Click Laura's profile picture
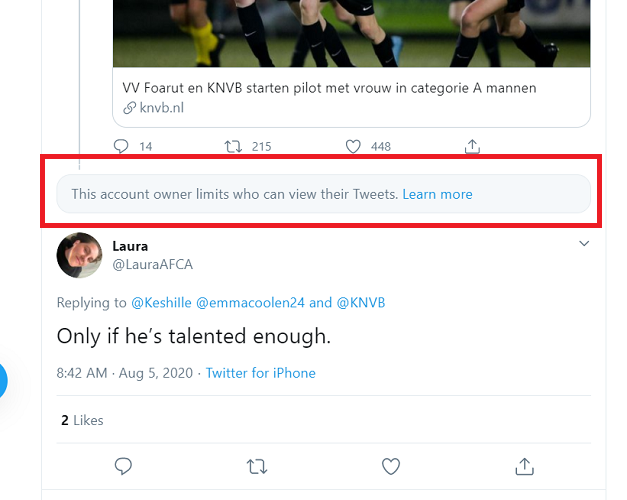 (79, 255)
